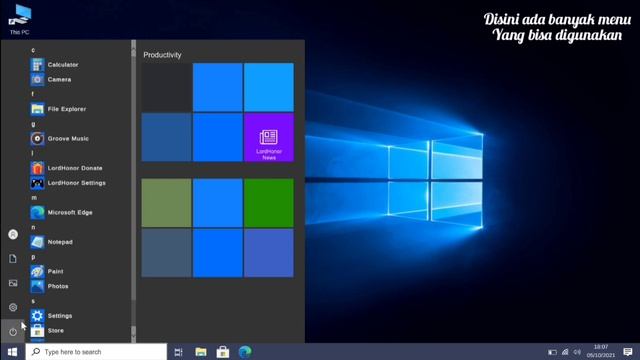Click the letter 'm' list header

[34, 198]
